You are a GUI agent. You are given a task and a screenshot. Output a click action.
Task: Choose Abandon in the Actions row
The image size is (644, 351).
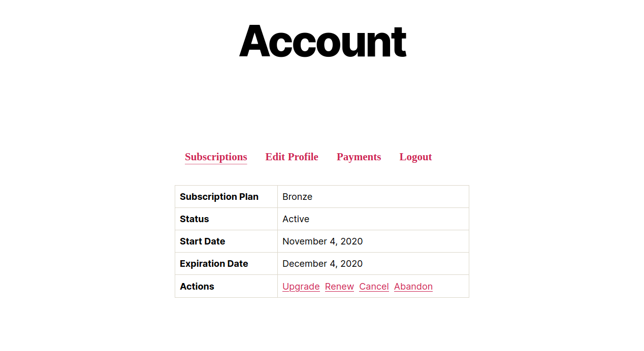[x=413, y=287]
